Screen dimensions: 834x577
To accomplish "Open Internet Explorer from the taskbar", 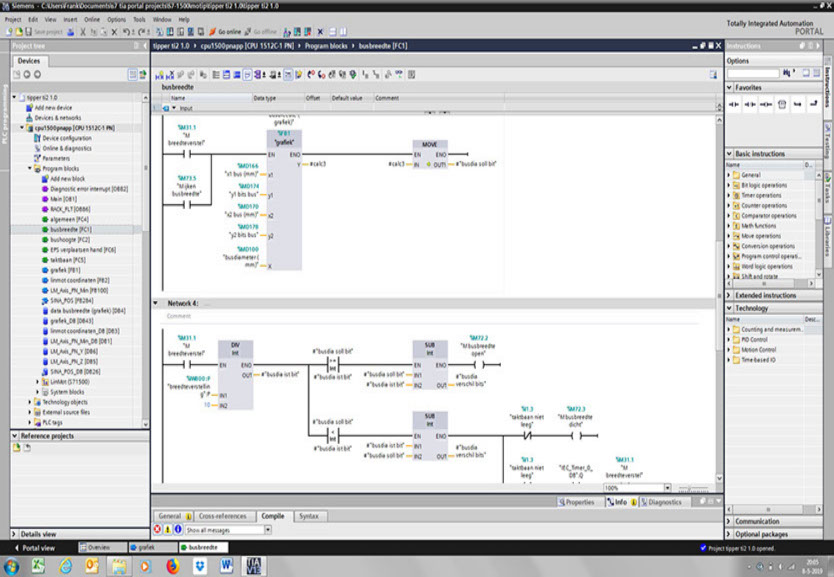I will pos(65,566).
